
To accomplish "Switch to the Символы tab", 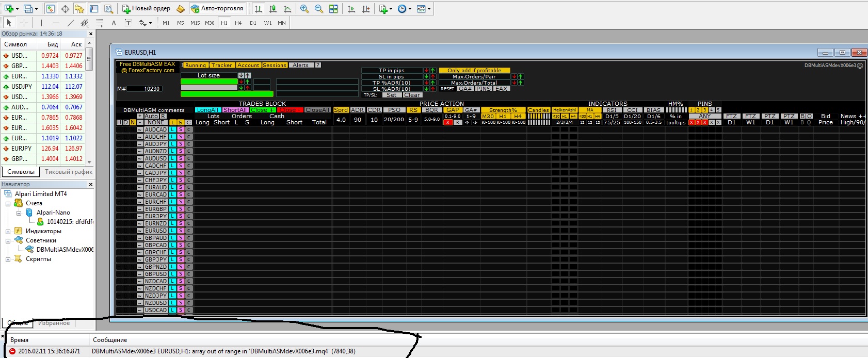I will click(21, 172).
